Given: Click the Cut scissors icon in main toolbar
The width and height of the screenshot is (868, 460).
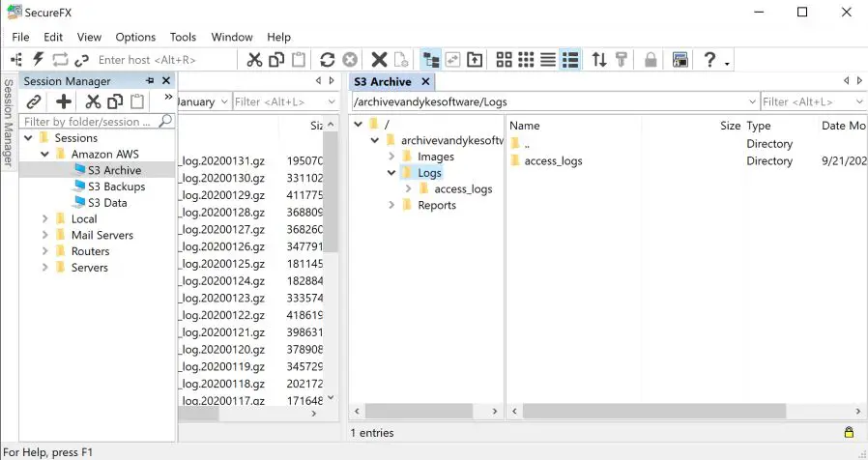Looking at the screenshot, I should point(254,59).
